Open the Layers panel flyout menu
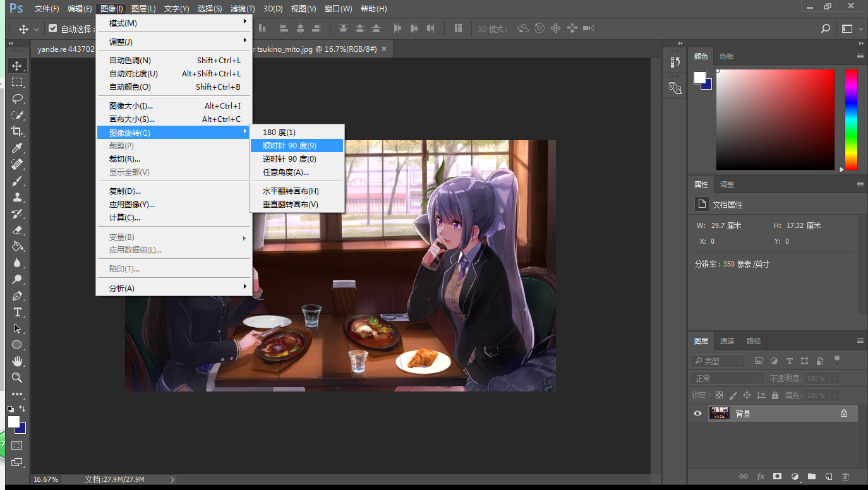Screen dimensions: 868x490 click(x=860, y=341)
